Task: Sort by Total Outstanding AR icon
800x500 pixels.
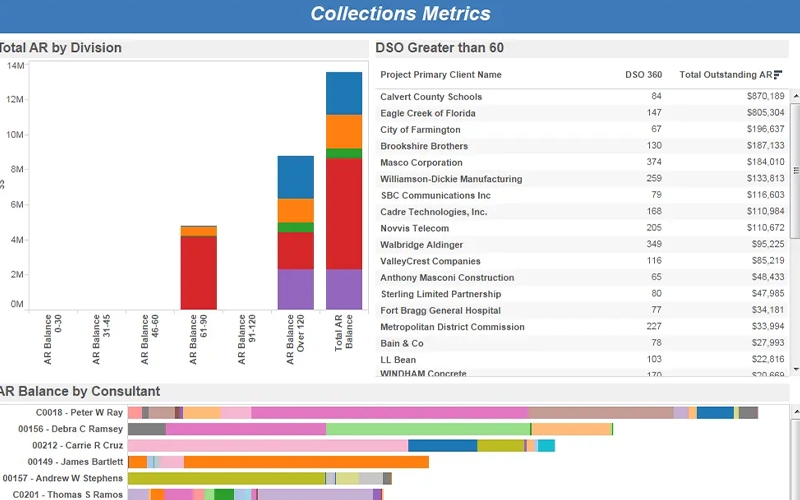Action: coord(778,74)
